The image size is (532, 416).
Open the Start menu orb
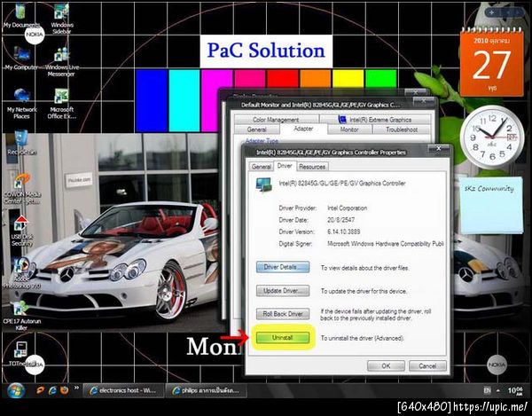(x=15, y=390)
